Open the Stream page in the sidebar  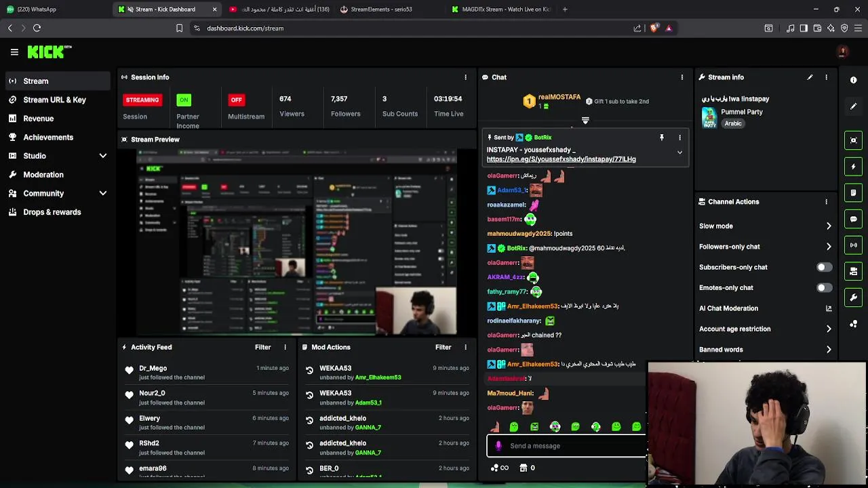(x=58, y=81)
